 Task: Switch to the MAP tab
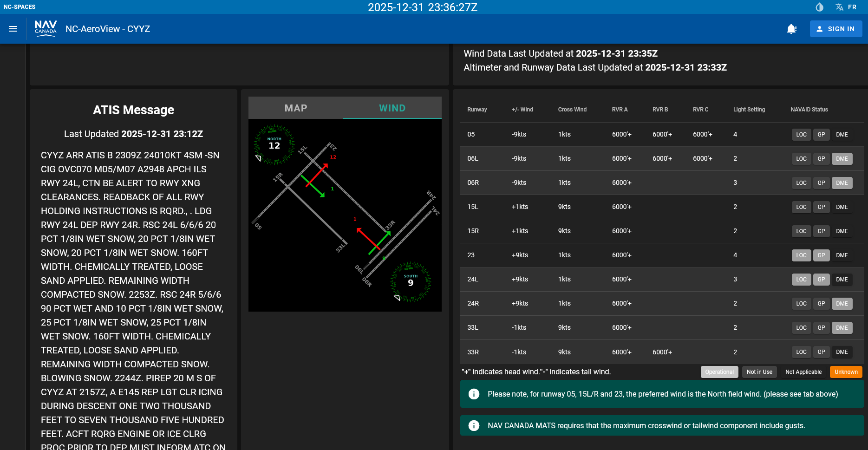[x=296, y=108]
